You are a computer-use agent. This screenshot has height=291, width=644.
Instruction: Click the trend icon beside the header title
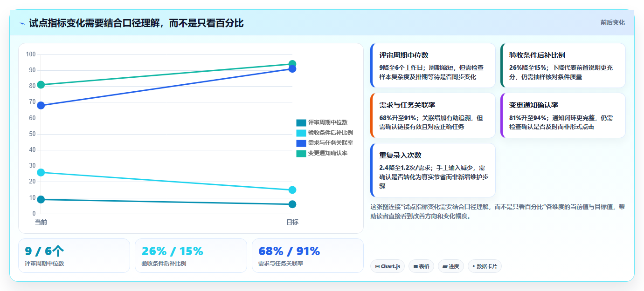22,23
